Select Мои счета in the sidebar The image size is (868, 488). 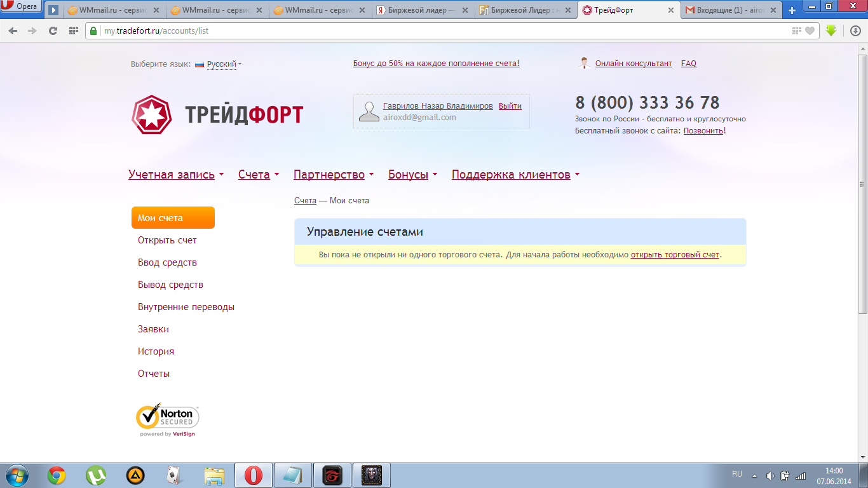(x=173, y=218)
